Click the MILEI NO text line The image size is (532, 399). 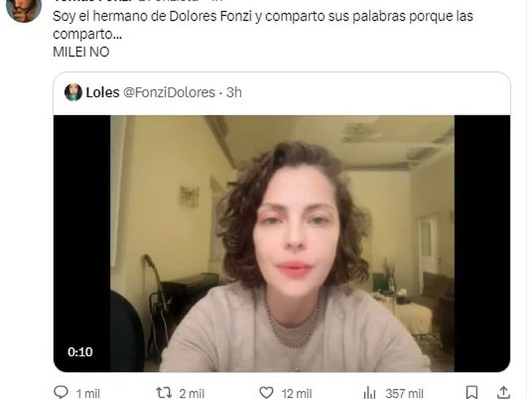81,52
